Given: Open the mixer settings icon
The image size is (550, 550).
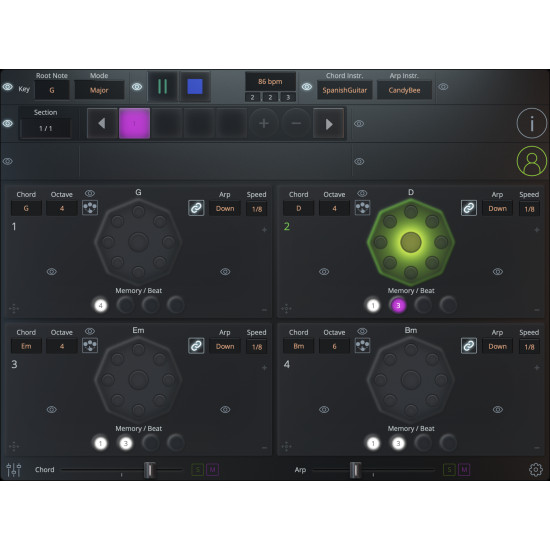Looking at the screenshot, I should [14, 469].
